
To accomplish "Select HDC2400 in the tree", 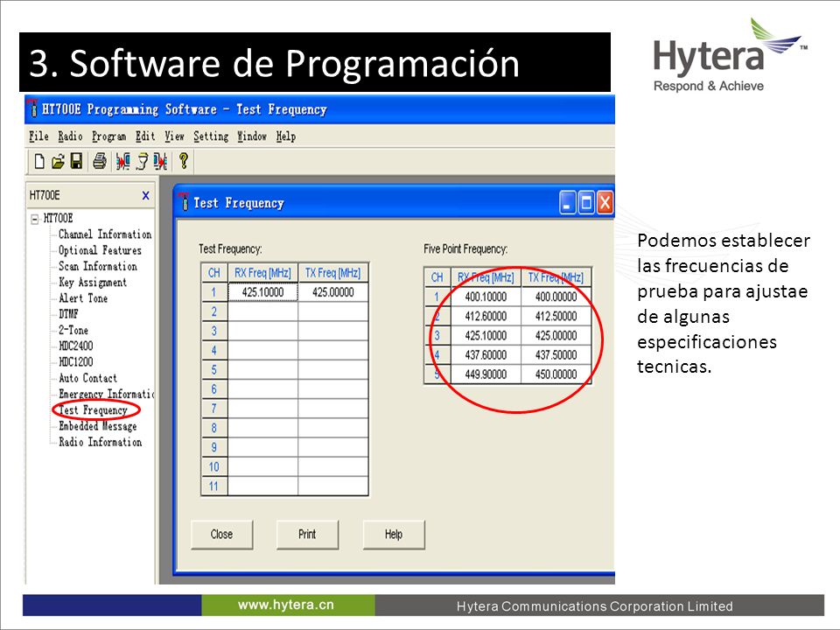I will [75, 346].
